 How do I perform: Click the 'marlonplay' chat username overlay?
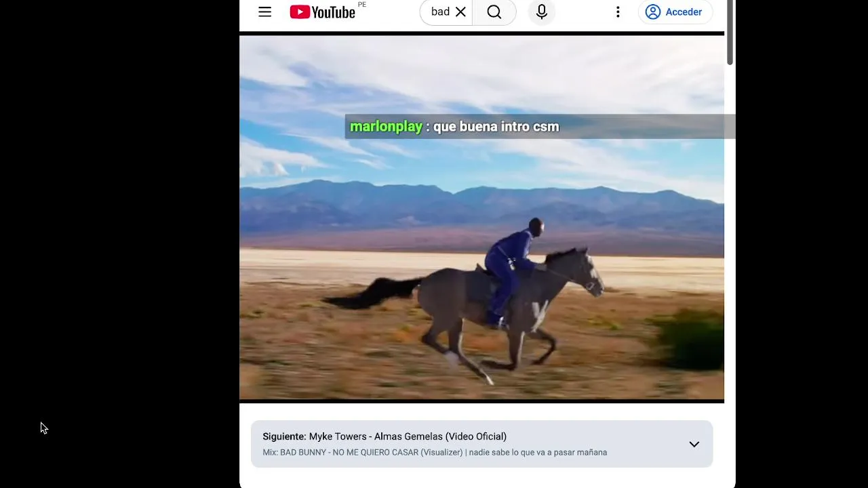pyautogui.click(x=386, y=127)
